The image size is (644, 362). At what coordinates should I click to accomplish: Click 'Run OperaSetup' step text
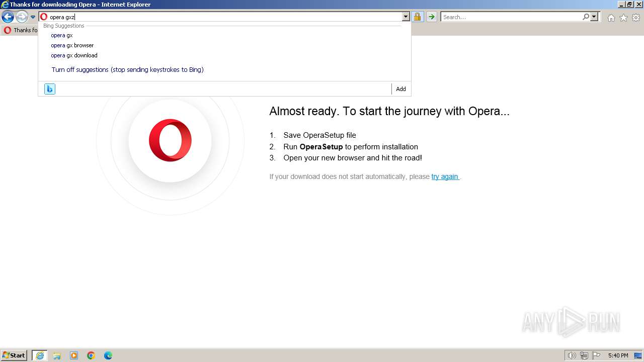click(351, 147)
